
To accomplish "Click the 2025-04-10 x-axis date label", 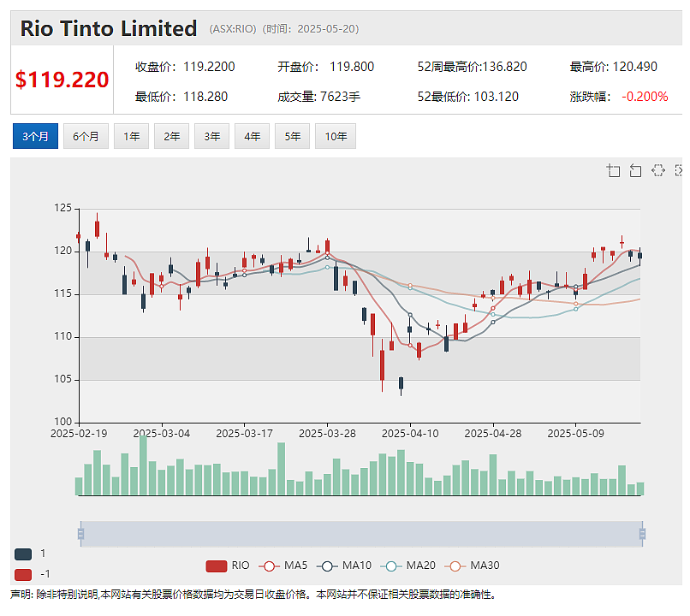I will [410, 434].
